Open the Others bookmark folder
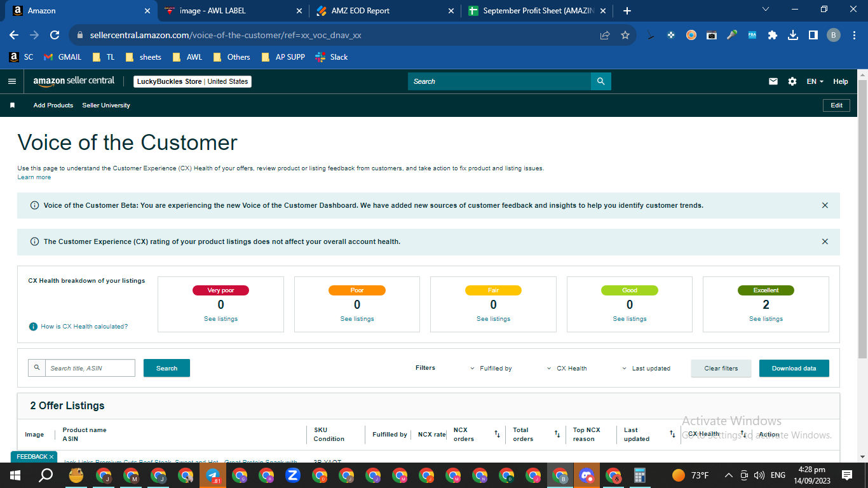The width and height of the screenshot is (868, 488). pos(232,57)
